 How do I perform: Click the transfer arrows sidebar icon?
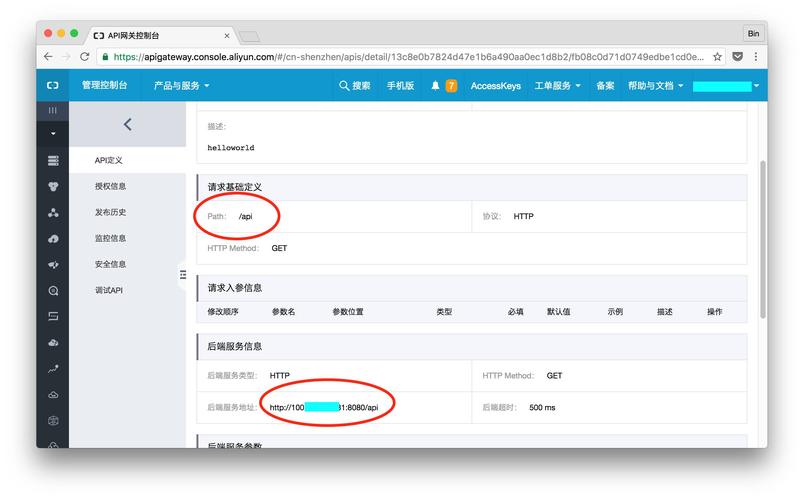click(53, 265)
